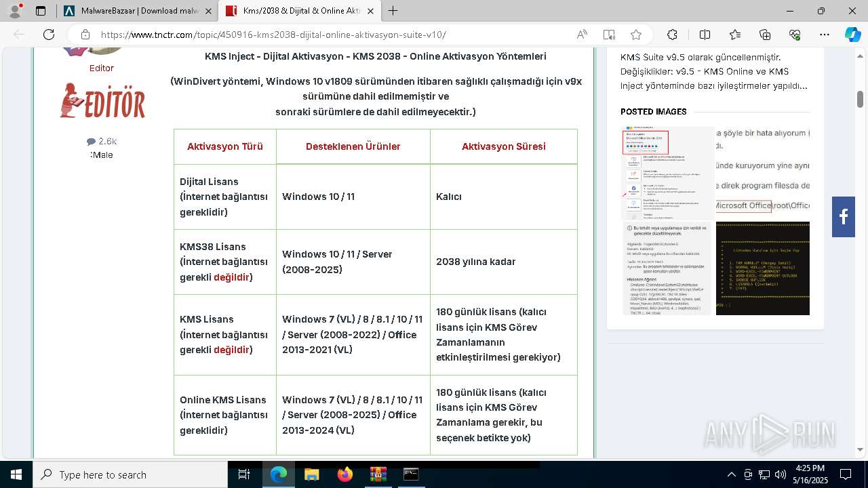The image size is (868, 488).
Task: Click the Editor username link
Action: (x=102, y=68)
